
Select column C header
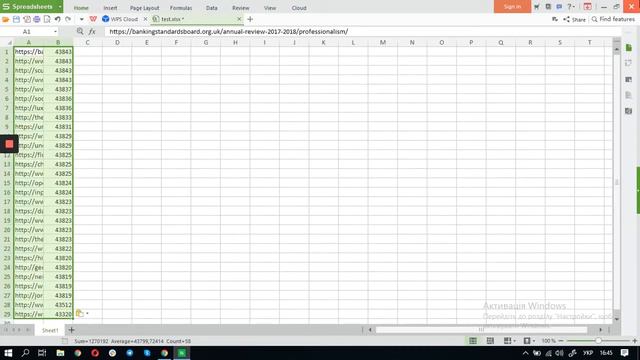click(x=88, y=42)
